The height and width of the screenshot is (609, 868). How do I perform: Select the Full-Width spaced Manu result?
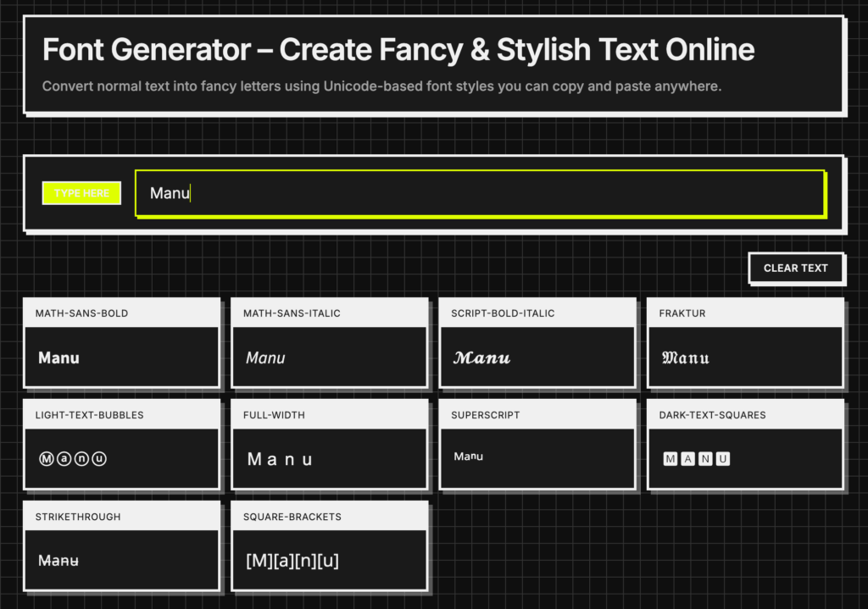[x=280, y=459]
